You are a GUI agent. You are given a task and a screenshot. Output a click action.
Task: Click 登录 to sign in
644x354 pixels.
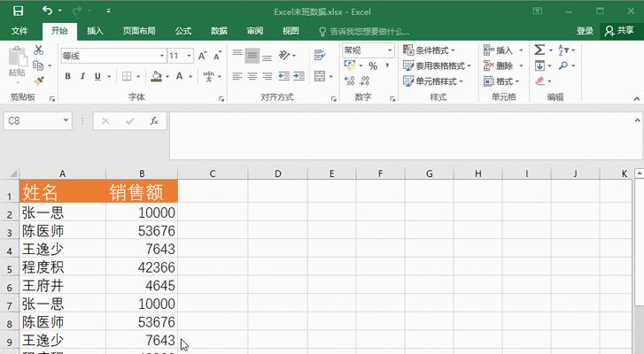tap(585, 31)
